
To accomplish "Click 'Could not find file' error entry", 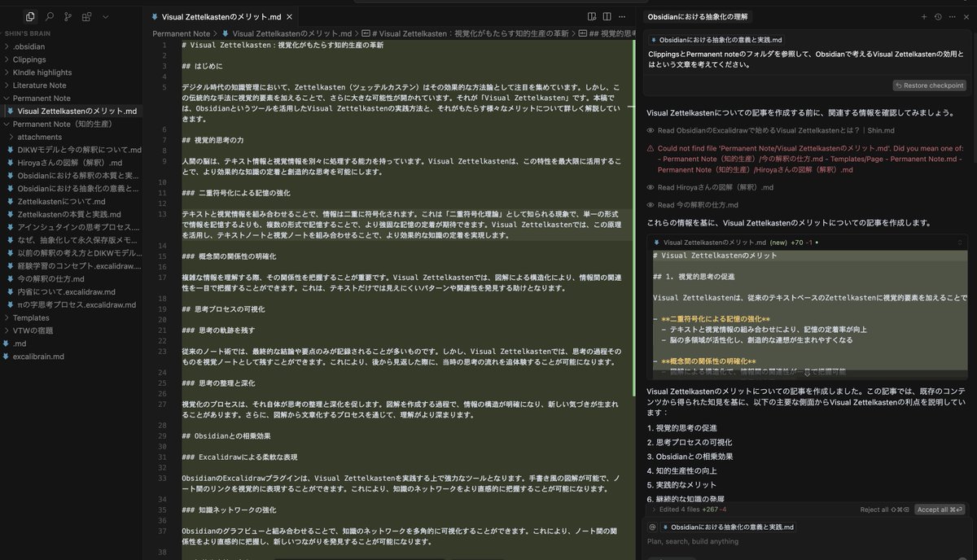I will [x=806, y=160].
